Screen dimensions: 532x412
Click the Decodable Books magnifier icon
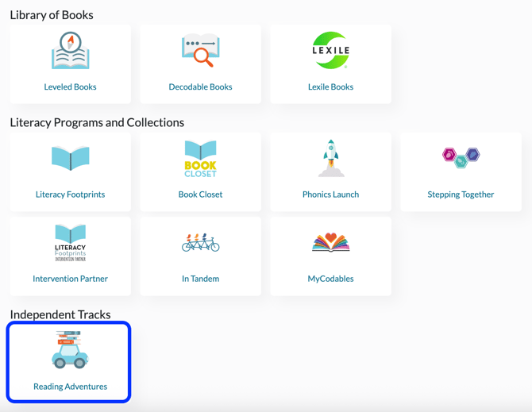201,50
